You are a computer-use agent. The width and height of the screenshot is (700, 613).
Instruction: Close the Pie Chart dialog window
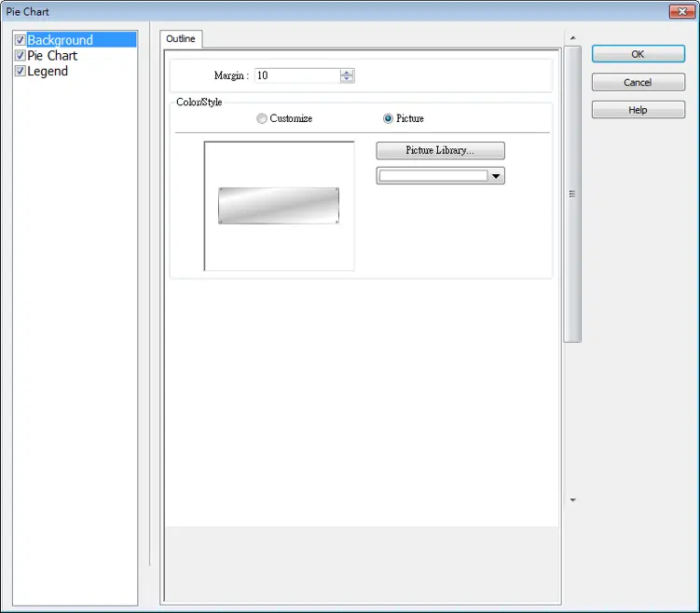pyautogui.click(x=682, y=11)
